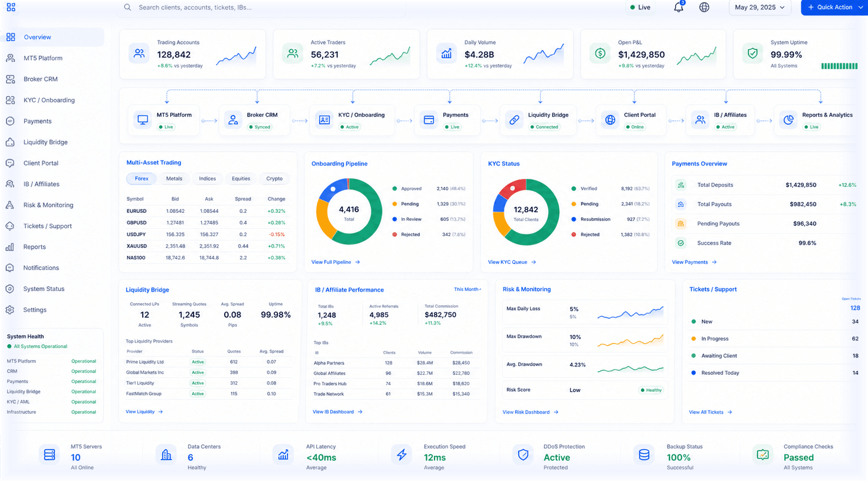Click the Liquidity Bridge link icon in flow

pos(514,120)
